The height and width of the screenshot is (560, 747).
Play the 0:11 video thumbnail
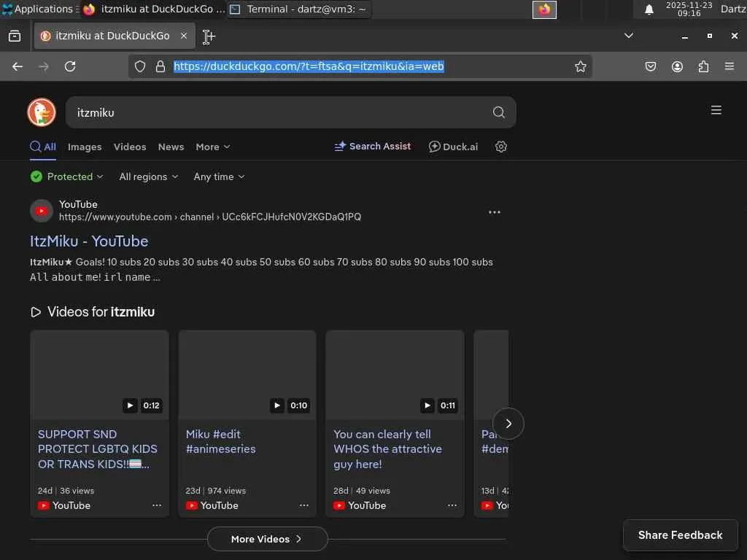(395, 375)
